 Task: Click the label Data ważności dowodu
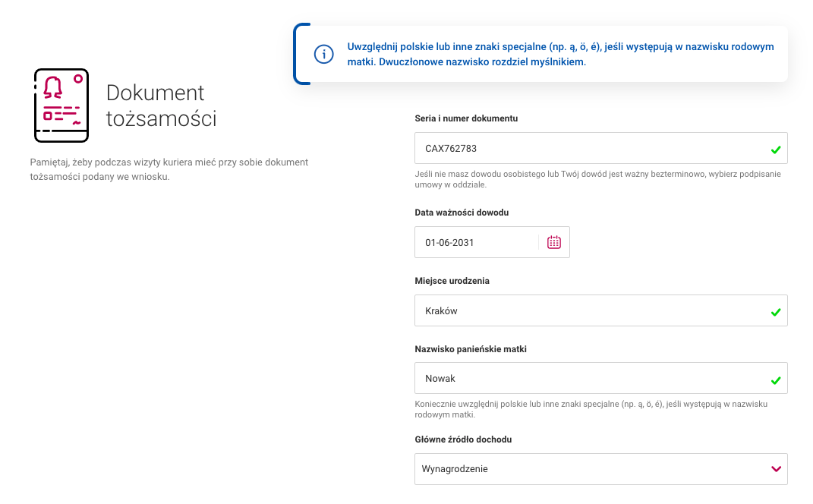click(462, 213)
